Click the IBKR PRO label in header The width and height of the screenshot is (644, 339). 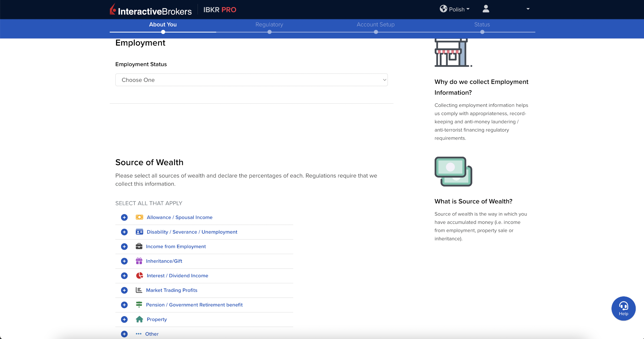pos(220,10)
